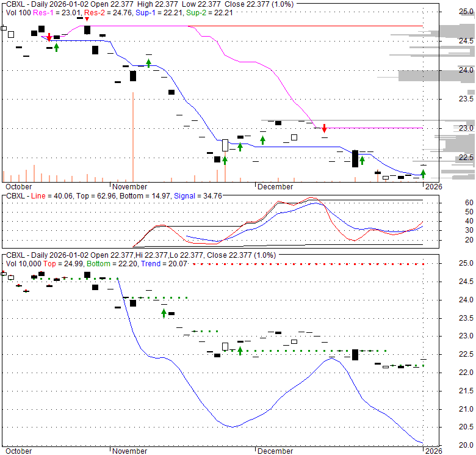Click the green up arrow at the far right near 2026
Screen dimensions: 476x455
click(423, 174)
